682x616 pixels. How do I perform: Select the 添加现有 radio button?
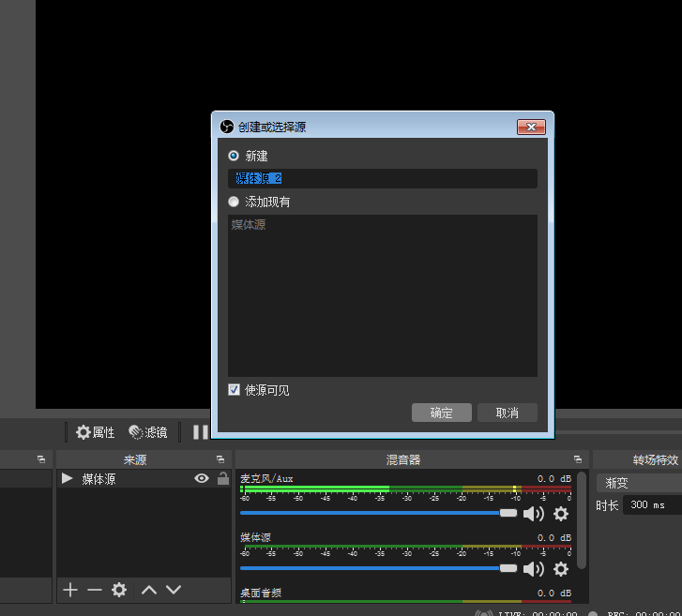click(234, 202)
